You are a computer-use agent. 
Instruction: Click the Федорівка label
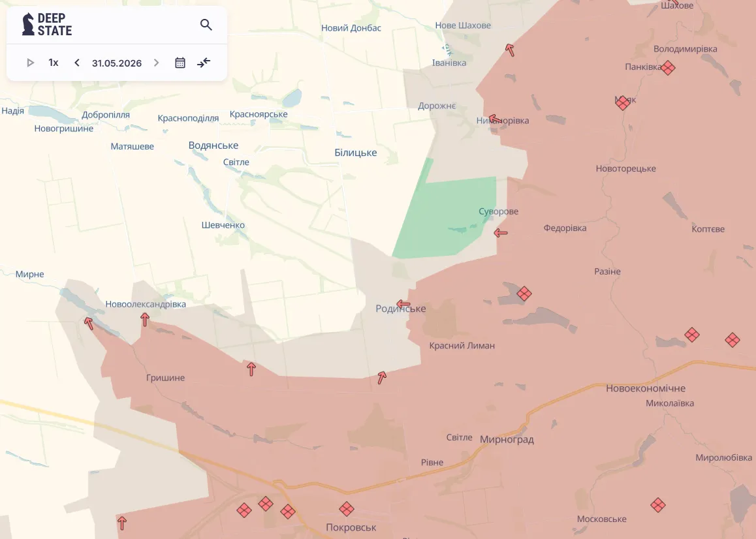[x=565, y=228]
